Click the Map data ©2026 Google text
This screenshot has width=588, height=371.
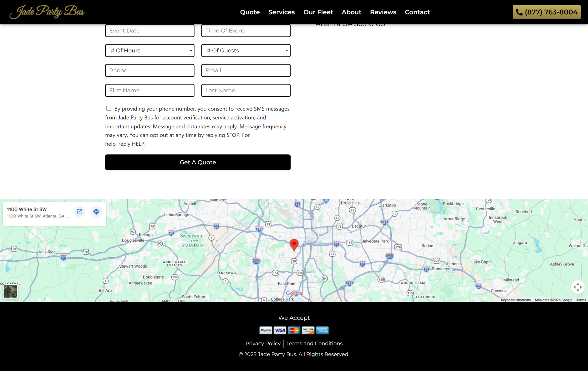pos(553,300)
